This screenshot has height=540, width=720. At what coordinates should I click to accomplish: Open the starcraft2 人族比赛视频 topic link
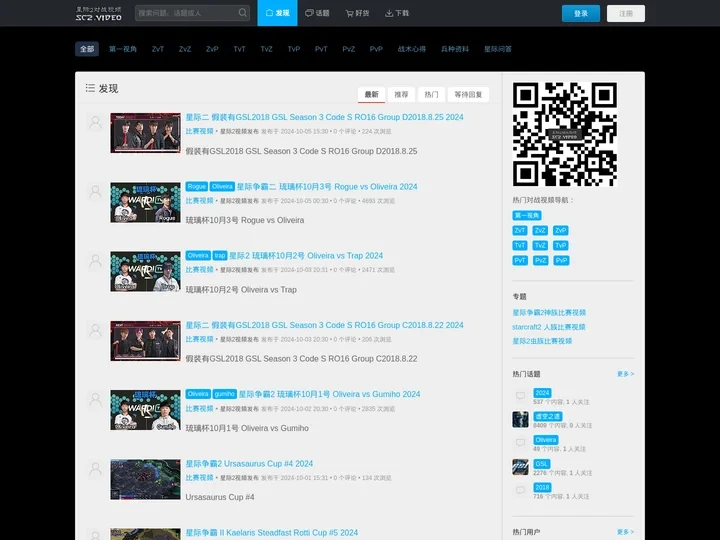[x=549, y=327]
